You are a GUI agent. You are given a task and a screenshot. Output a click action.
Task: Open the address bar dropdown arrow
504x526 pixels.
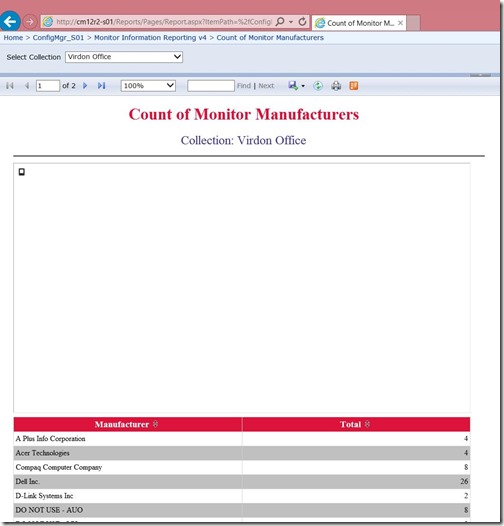pyautogui.click(x=291, y=22)
